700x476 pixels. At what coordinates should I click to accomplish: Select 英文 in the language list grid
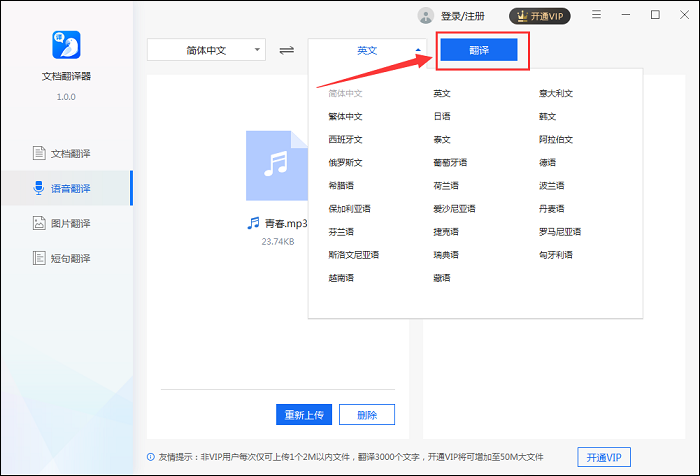(x=442, y=93)
